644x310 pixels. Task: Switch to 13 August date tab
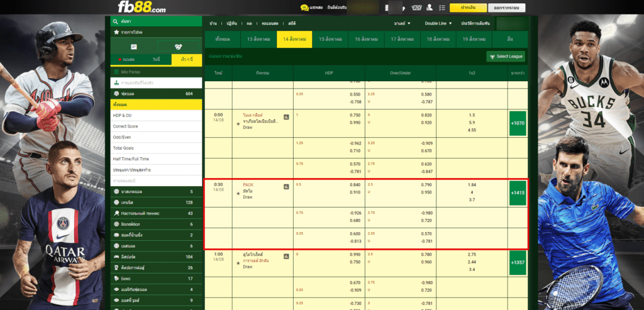point(258,40)
